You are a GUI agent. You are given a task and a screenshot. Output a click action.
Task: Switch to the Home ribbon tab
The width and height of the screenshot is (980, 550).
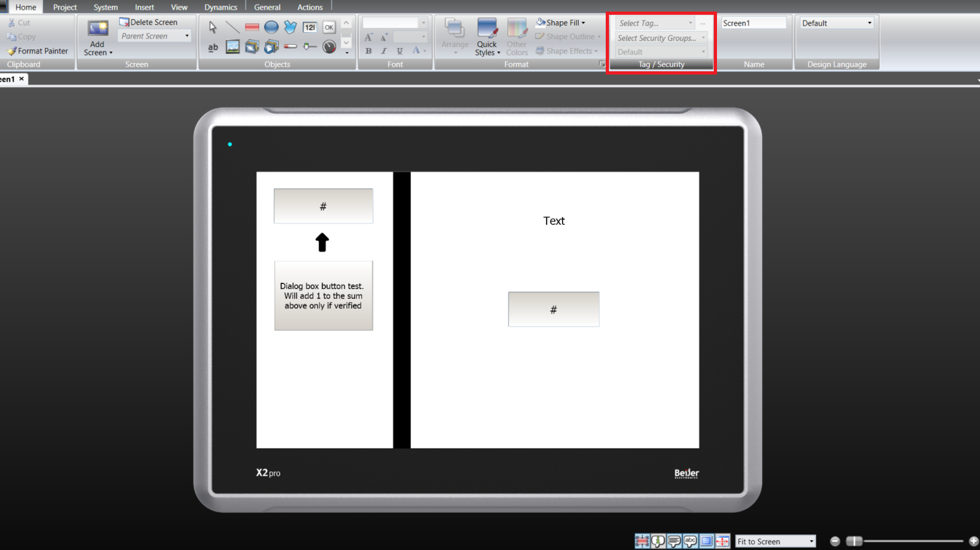[26, 7]
